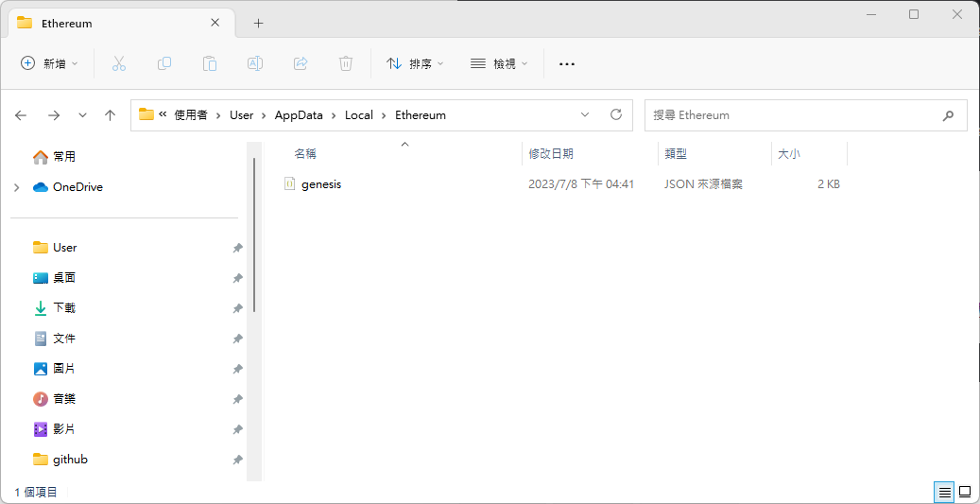Click the Copy icon in toolbar
980x504 pixels.
coord(164,63)
